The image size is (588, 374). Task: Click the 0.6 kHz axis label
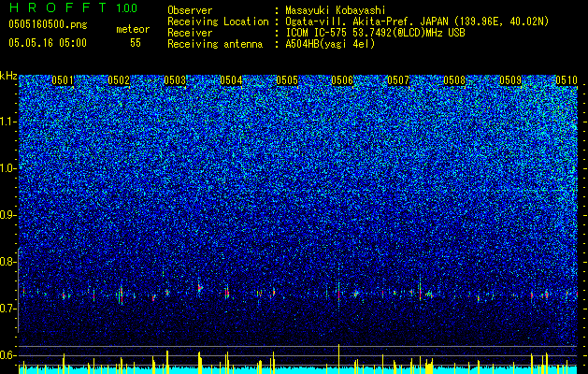pos(7,355)
